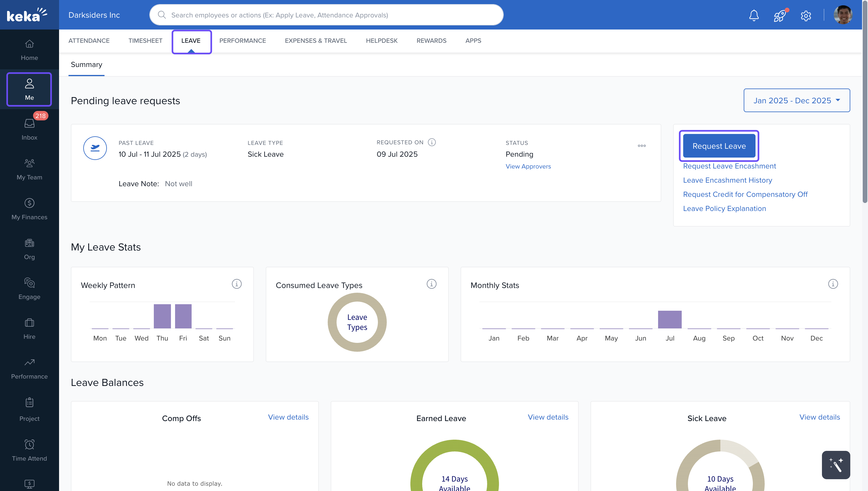Click Weekly Pattern info icon
Viewport: 868px width, 491px height.
(x=236, y=284)
